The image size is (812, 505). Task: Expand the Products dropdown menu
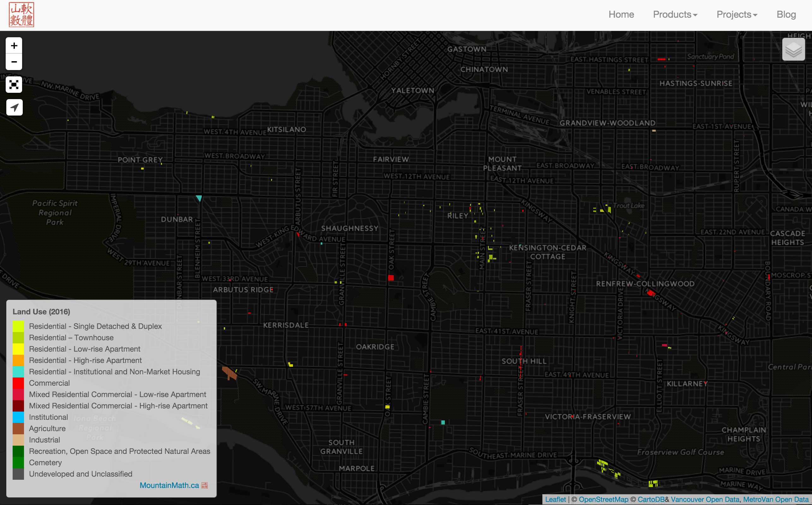pos(675,15)
